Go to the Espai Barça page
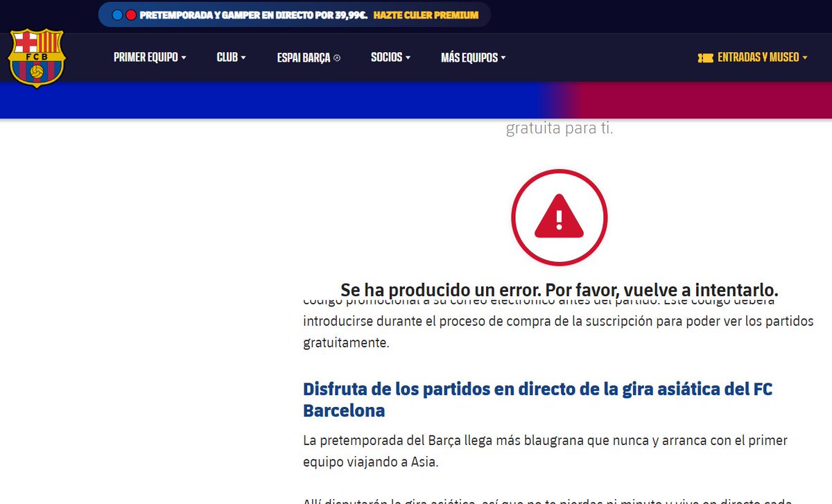Image resolution: width=832 pixels, height=504 pixels. 309,58
